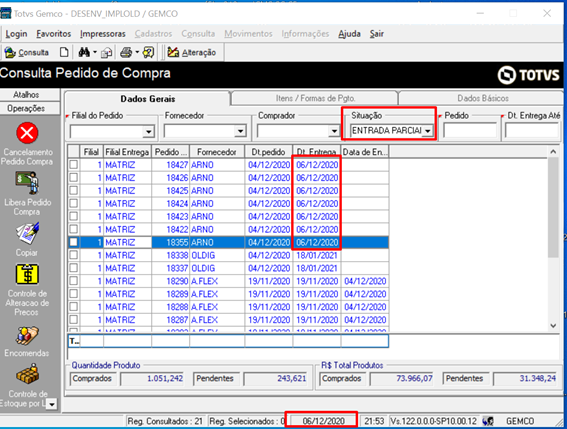The width and height of the screenshot is (567, 429).
Task: Click the Reg. Consultados : 21 status entry
Action: (x=166, y=421)
